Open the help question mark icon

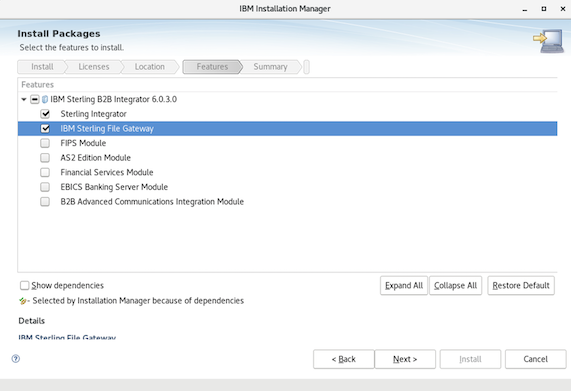[x=16, y=359]
